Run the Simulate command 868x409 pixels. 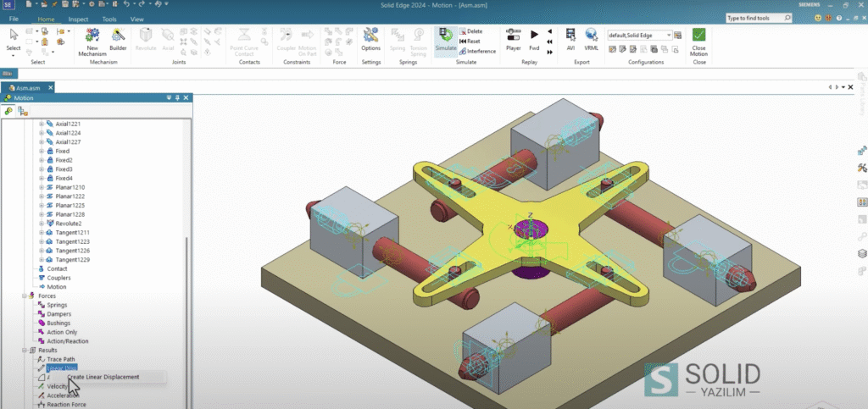446,41
